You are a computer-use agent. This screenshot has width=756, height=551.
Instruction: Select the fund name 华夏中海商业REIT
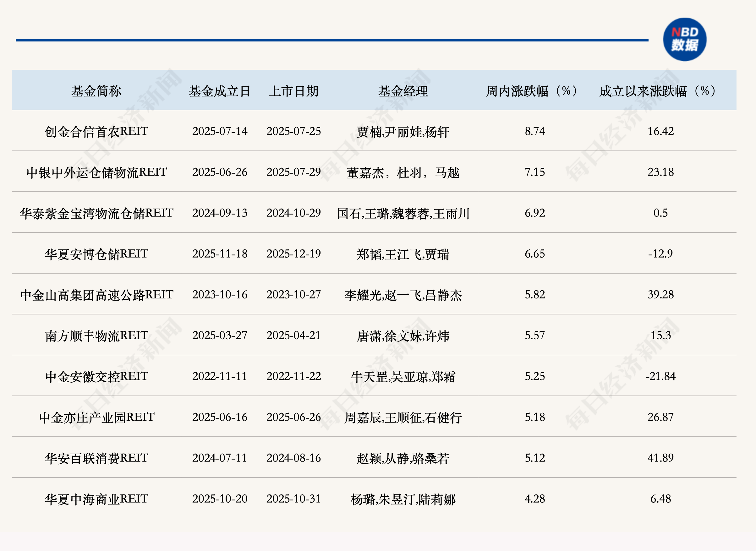(96, 499)
